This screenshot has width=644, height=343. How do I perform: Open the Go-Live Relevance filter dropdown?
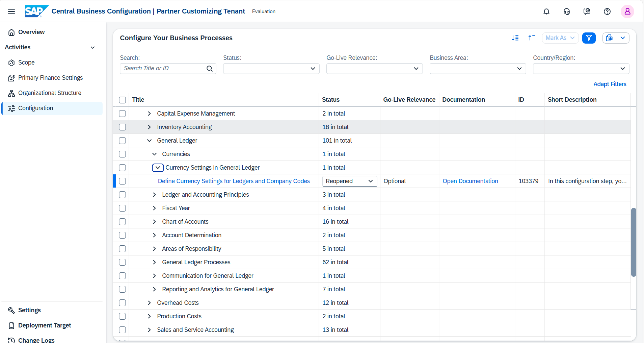374,69
